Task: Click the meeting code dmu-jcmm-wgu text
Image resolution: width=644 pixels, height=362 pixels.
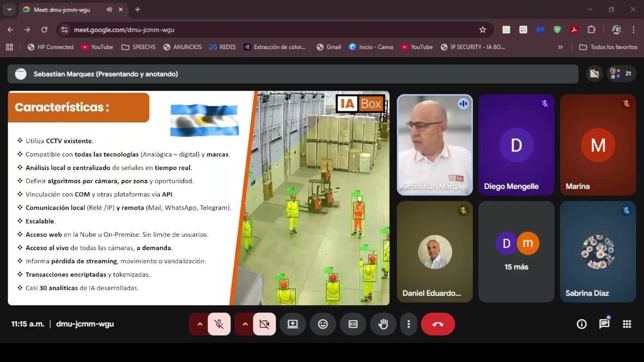Action: tap(85, 324)
